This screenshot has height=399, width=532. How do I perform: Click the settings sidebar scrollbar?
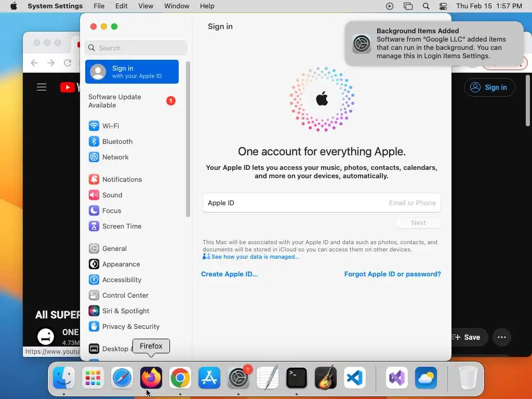[x=188, y=139]
